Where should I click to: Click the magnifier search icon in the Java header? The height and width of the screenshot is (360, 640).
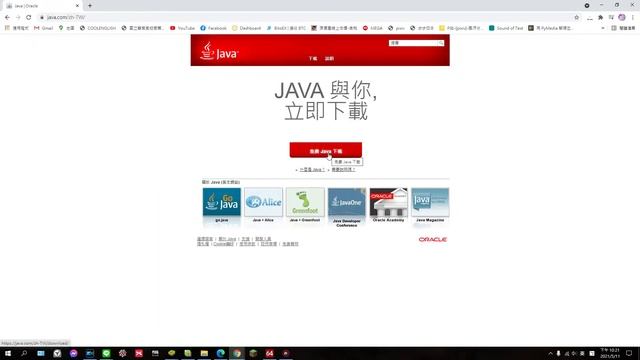(x=441, y=43)
